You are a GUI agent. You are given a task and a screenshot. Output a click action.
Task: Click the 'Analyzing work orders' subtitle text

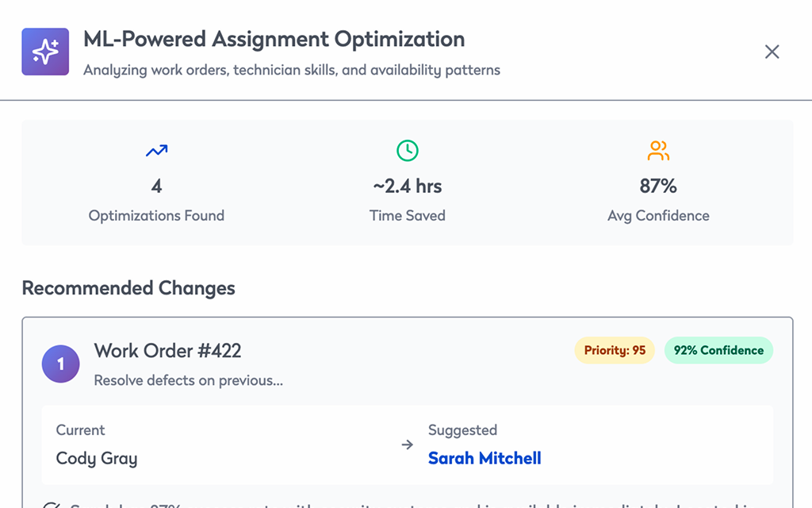(292, 70)
